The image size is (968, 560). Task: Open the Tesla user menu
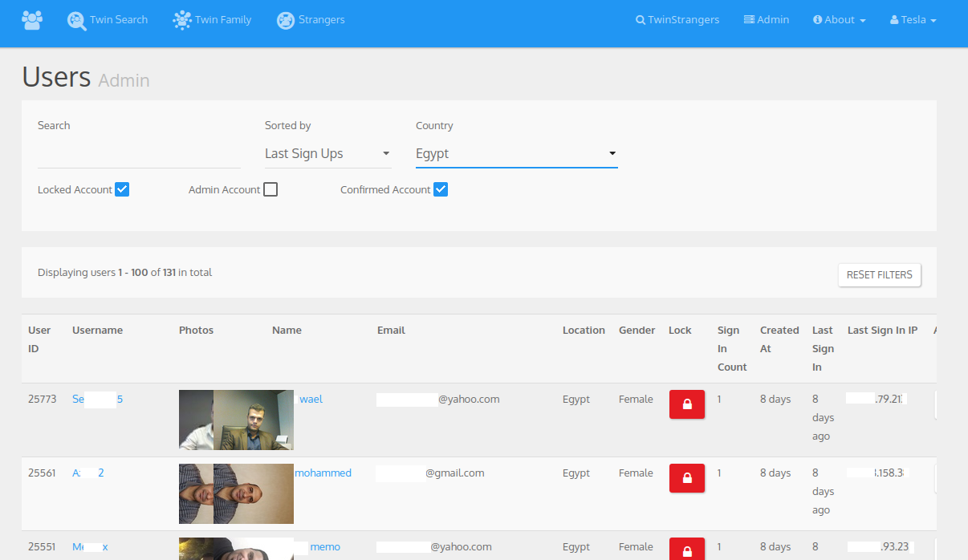click(x=913, y=20)
